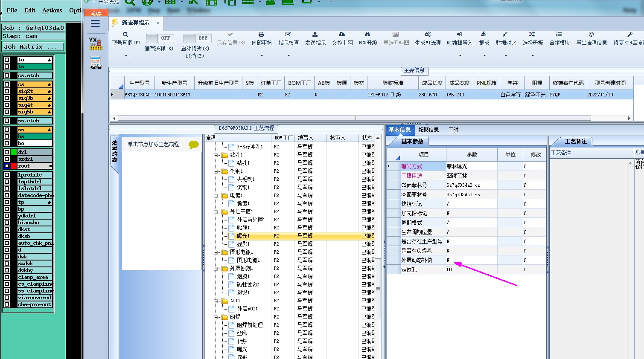Click the 发送指示 upload icon
This screenshot has height=359, width=644.
click(x=315, y=34)
